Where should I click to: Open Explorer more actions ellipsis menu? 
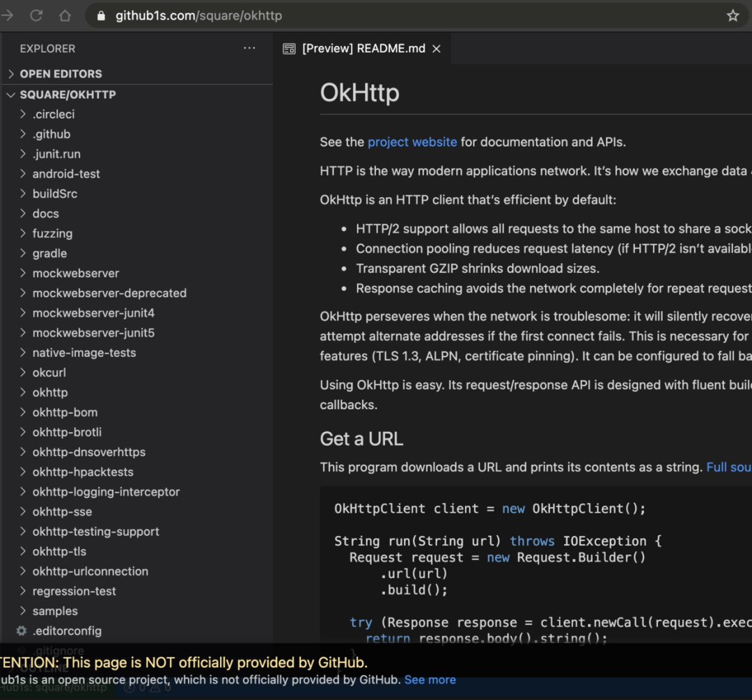pos(249,48)
